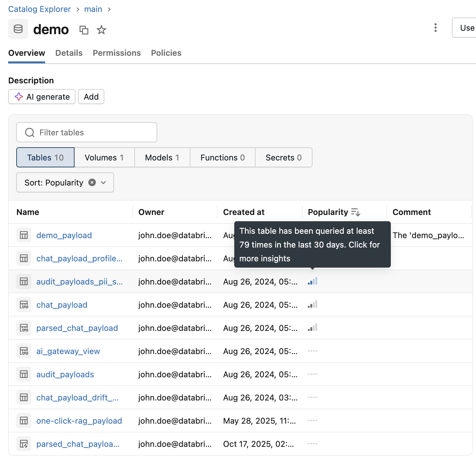Click view icon for parsed_chat_payload row
This screenshot has height=460, width=476.
tap(24, 328)
